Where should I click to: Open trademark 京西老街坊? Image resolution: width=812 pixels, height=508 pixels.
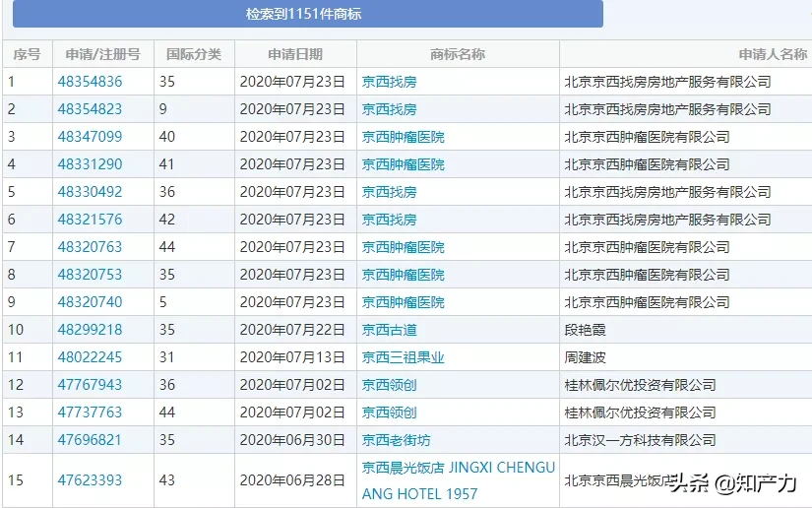pos(396,440)
